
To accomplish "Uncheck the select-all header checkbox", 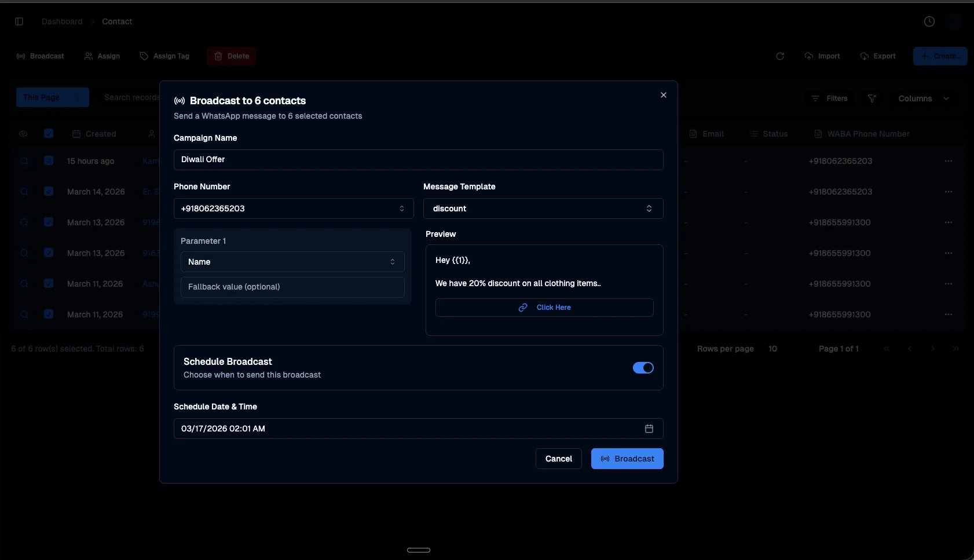I will [49, 134].
